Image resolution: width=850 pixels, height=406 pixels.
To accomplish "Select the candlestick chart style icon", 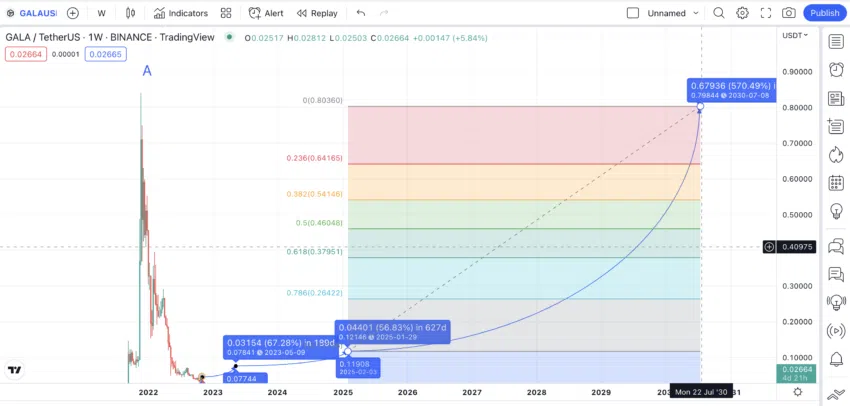I will 130,13.
